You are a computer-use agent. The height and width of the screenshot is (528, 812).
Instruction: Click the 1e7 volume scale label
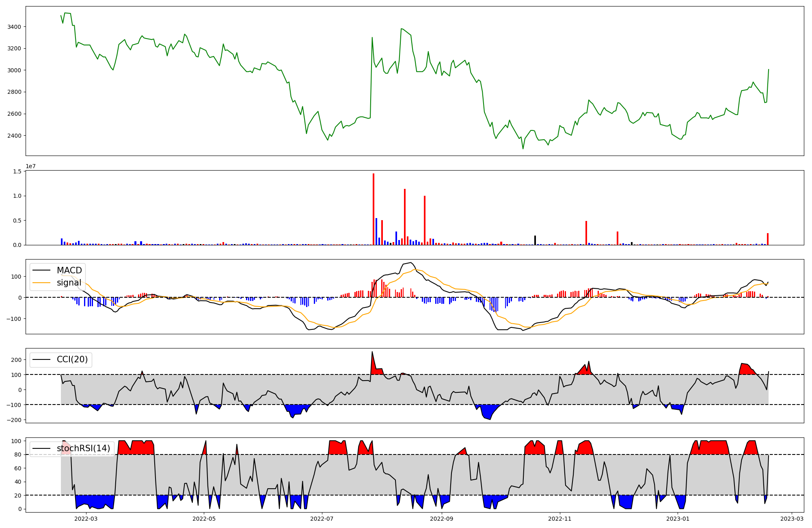(x=30, y=167)
